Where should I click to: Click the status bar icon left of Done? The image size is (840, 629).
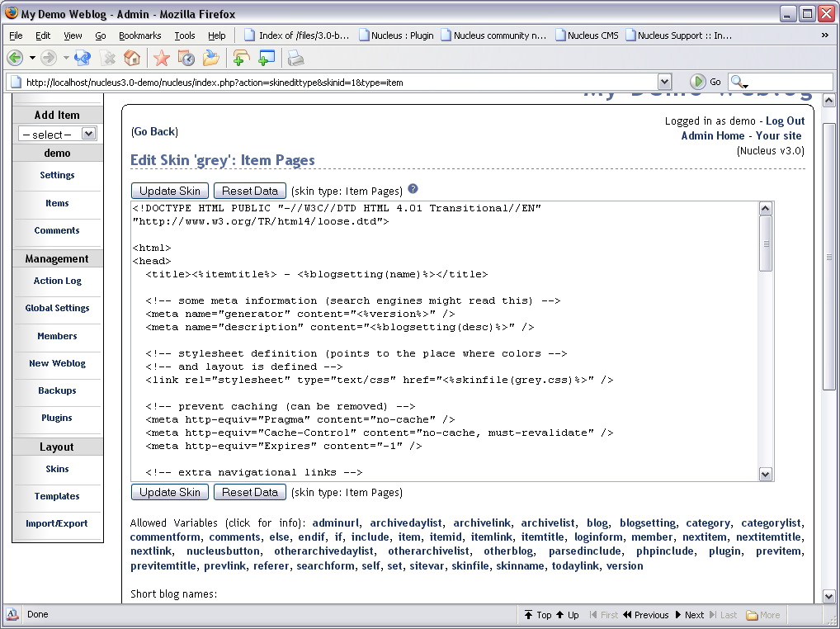tap(12, 614)
